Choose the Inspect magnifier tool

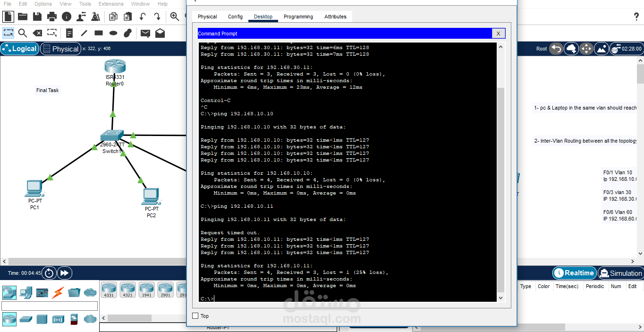point(23,33)
